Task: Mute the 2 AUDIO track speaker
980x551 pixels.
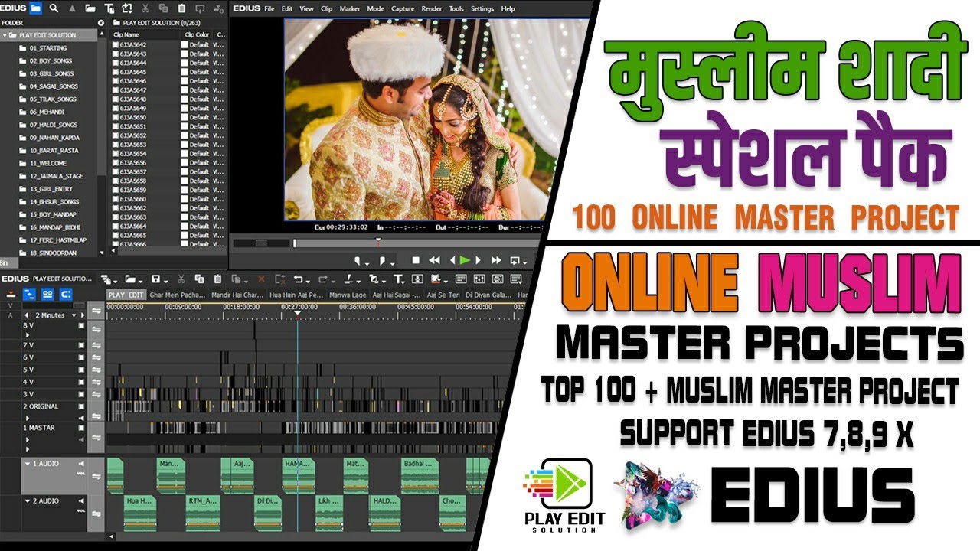Action: click(80, 500)
